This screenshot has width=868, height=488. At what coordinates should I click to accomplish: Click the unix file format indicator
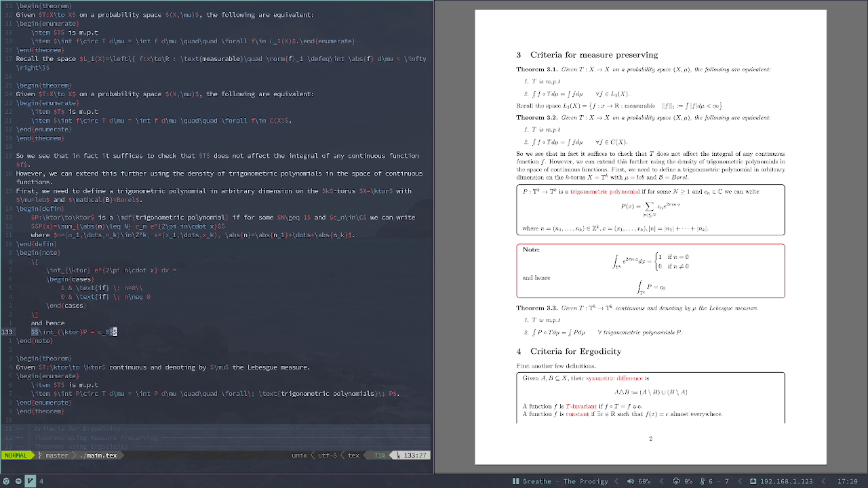(x=299, y=455)
